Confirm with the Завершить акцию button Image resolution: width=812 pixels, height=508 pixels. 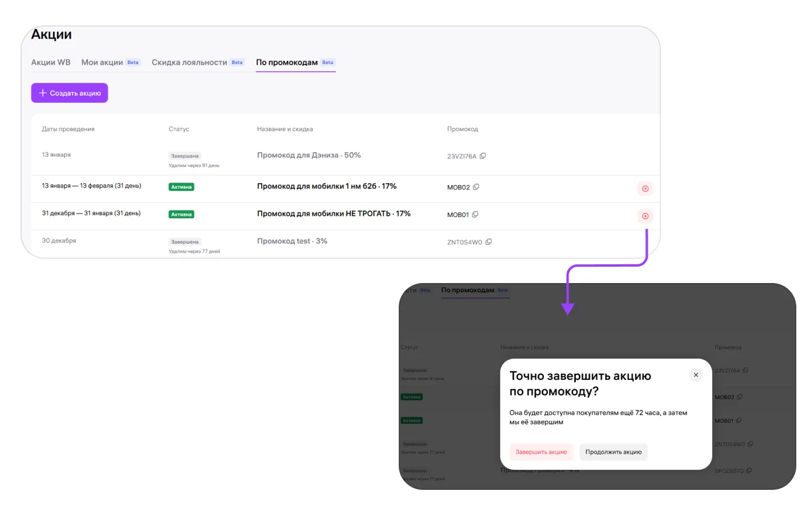pyautogui.click(x=541, y=452)
